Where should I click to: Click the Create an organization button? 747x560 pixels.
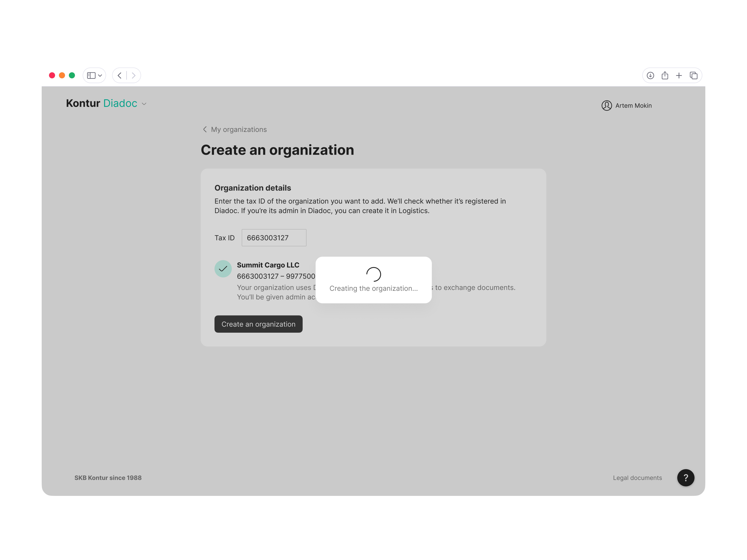[x=258, y=324]
